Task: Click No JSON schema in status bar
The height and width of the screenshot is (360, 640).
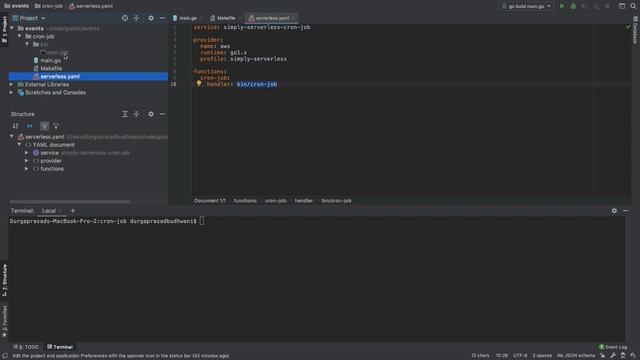Action: click(576, 356)
